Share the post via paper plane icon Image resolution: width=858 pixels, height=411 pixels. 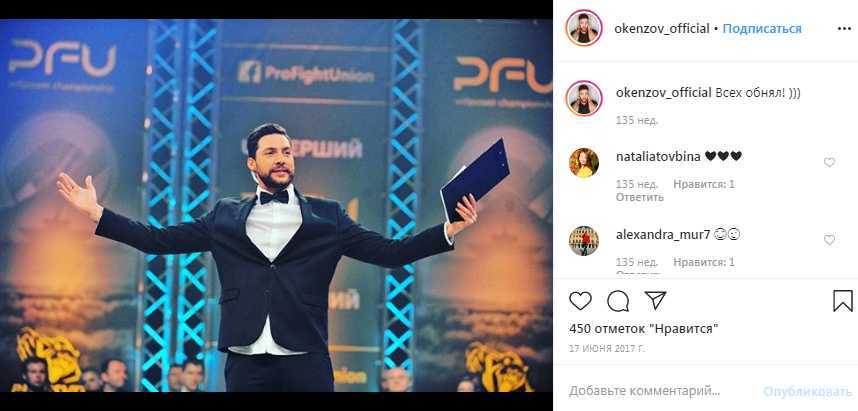655,300
